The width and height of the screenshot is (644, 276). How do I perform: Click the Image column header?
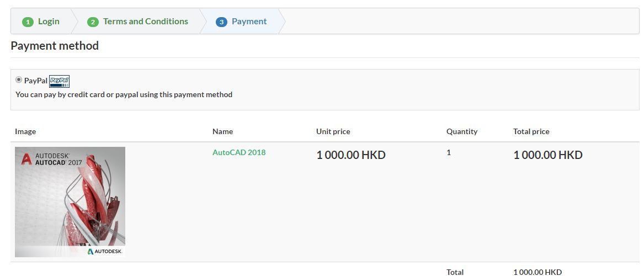tap(25, 131)
